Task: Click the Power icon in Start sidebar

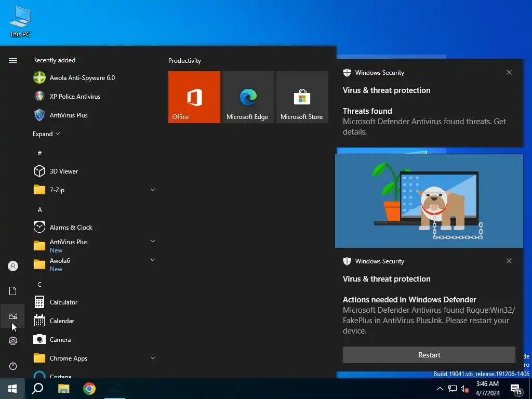Action: (13, 366)
